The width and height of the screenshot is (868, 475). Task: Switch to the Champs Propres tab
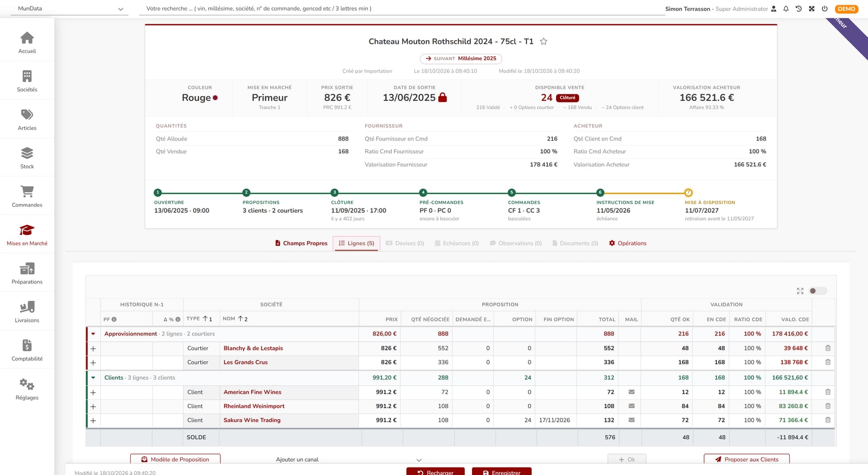302,243
